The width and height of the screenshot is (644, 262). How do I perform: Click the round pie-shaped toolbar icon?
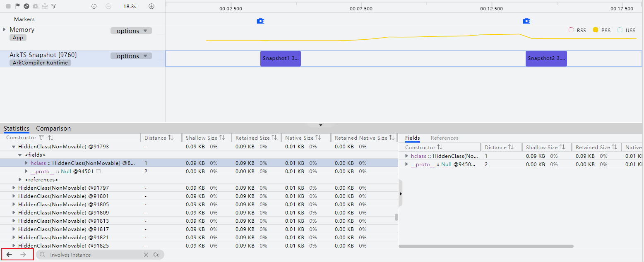[x=26, y=6]
